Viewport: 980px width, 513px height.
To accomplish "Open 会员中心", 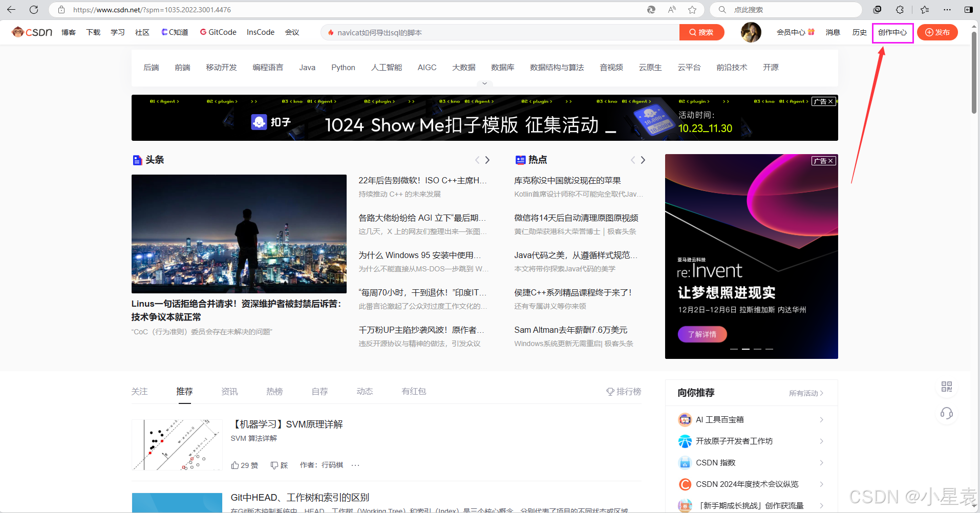I will tap(795, 32).
